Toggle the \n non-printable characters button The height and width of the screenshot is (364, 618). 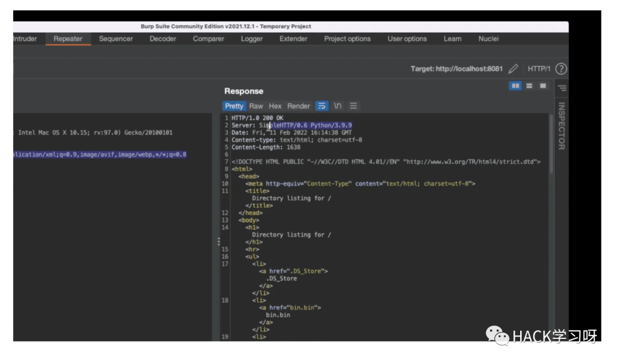click(x=338, y=106)
